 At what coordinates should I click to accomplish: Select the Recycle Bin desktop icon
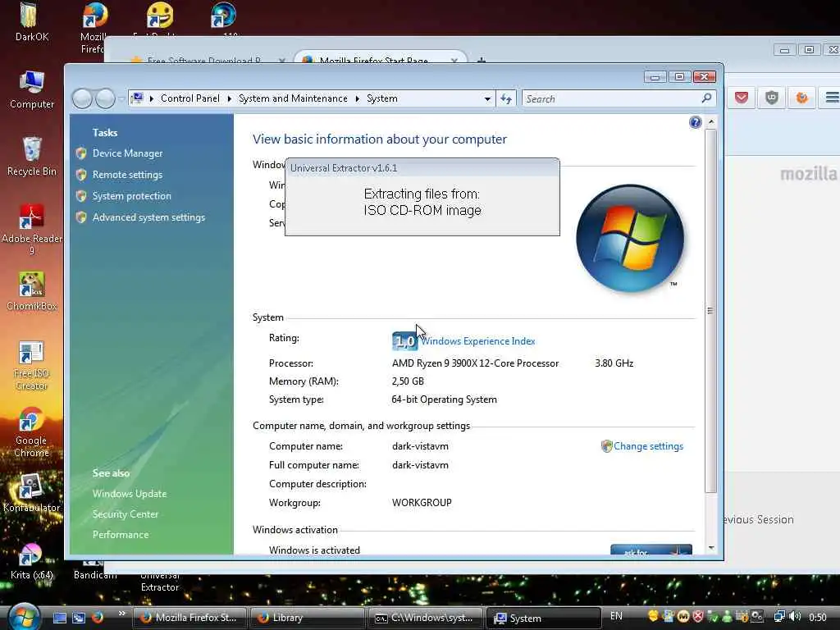click(32, 157)
